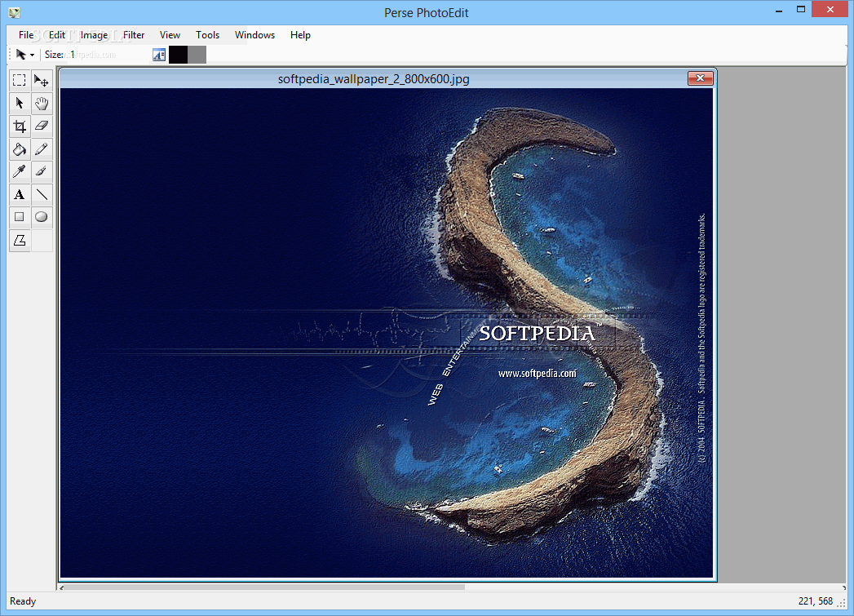
Task: Choose the Rectangle shape tool
Action: [x=19, y=217]
